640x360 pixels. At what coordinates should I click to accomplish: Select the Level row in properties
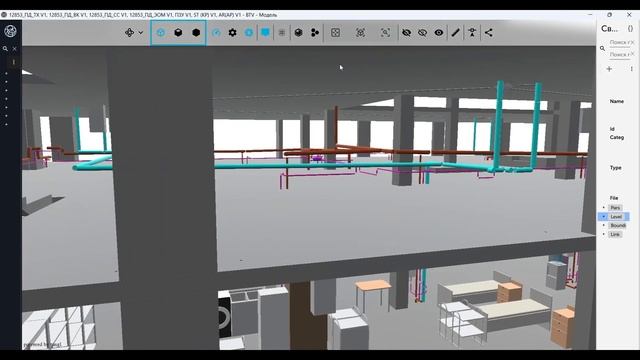tap(613, 217)
